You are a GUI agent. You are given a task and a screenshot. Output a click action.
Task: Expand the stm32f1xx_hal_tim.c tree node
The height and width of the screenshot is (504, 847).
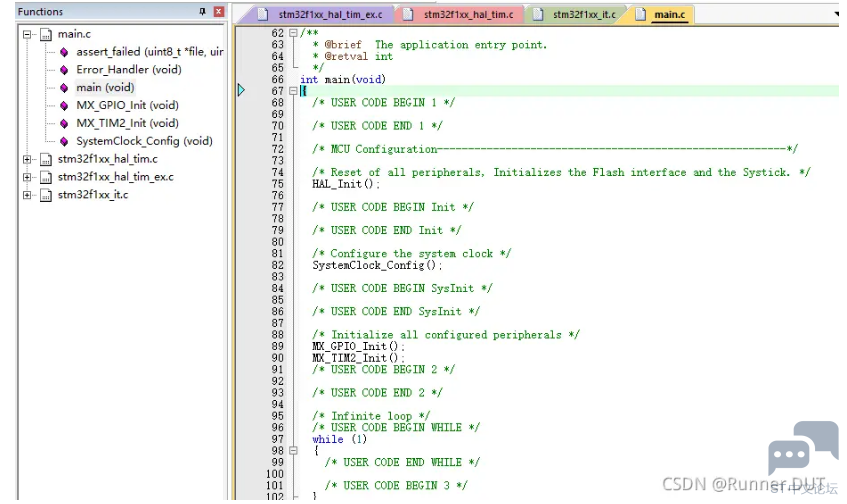[x=27, y=159]
